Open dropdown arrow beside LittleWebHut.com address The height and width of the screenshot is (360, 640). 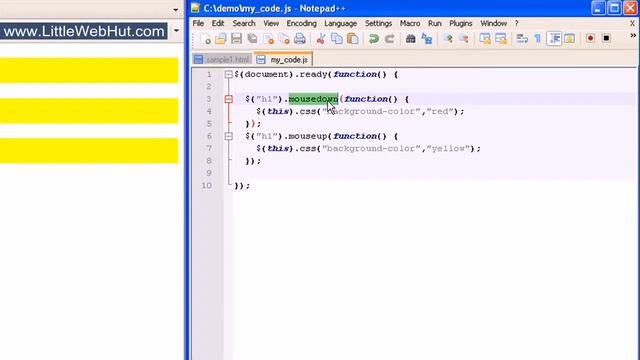click(x=176, y=31)
